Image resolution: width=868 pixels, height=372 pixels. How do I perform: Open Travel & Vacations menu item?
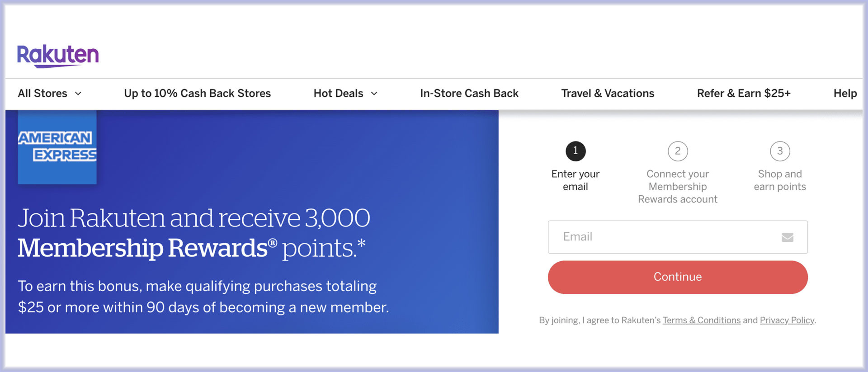click(x=608, y=94)
